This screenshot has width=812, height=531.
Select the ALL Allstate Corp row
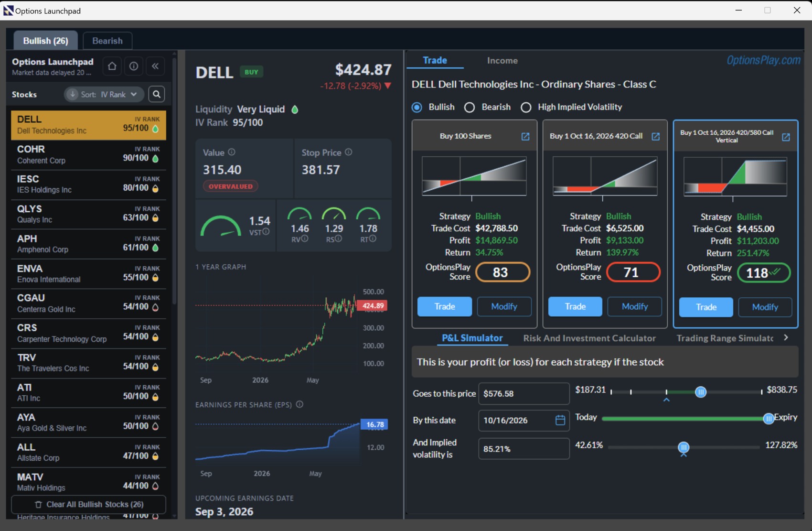[x=88, y=453]
